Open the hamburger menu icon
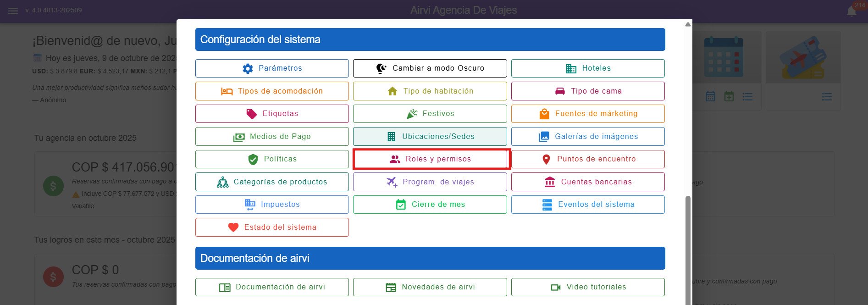 [13, 11]
